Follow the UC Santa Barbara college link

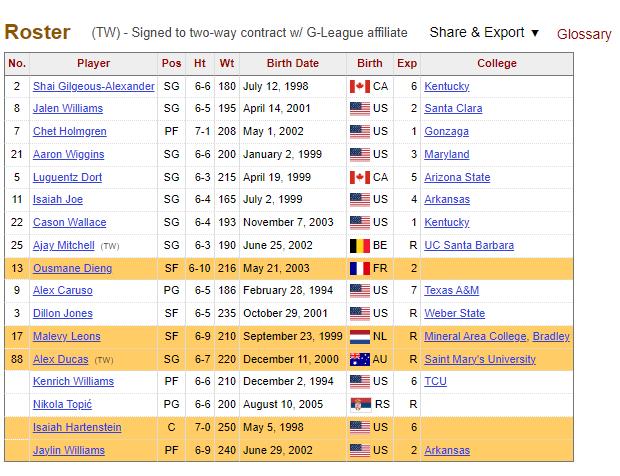(469, 245)
